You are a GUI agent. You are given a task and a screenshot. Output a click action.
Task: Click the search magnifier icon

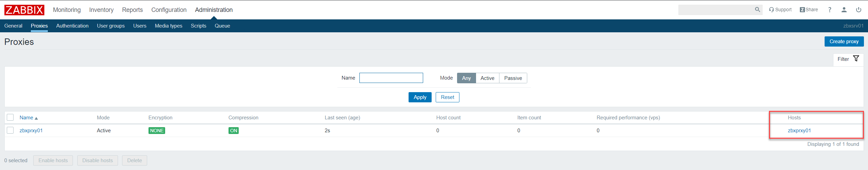click(757, 10)
